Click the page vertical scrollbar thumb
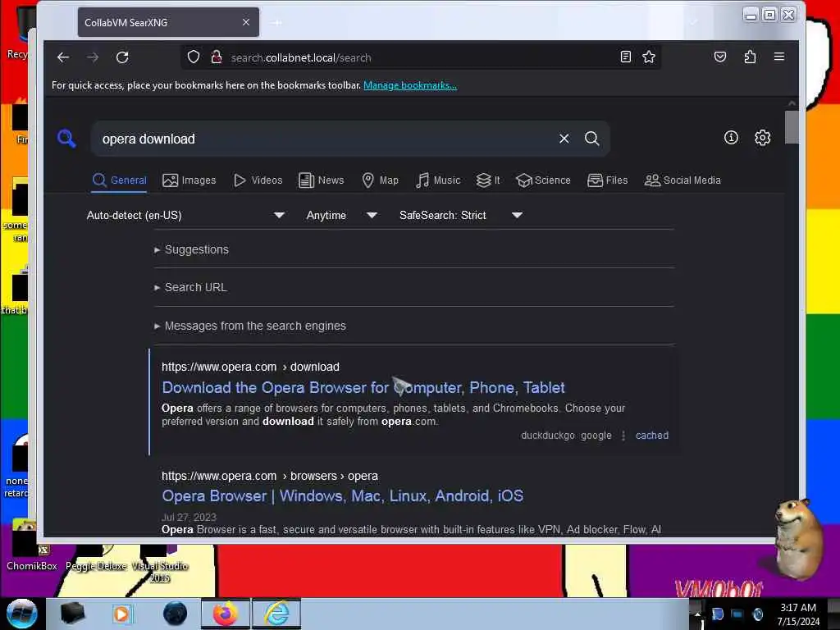This screenshot has width=840, height=630. click(792, 127)
